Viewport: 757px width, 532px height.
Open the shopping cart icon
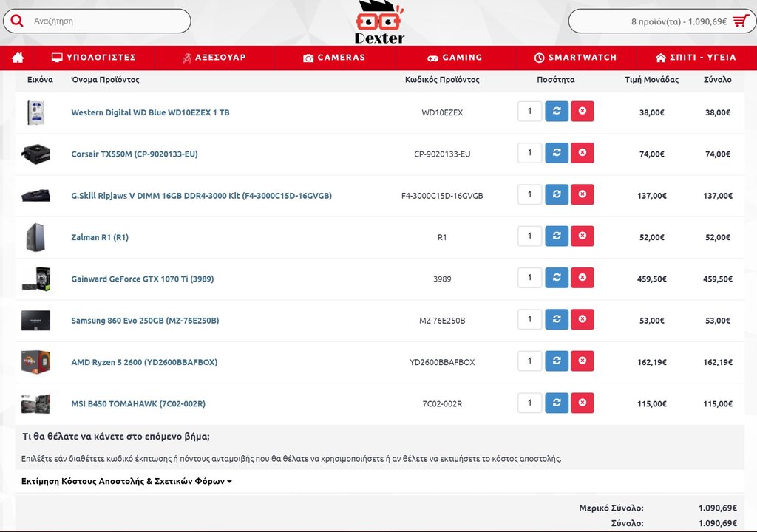point(741,21)
